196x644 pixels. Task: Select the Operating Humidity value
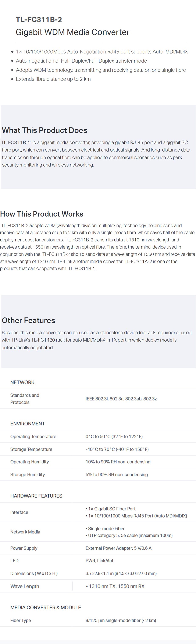click(118, 462)
